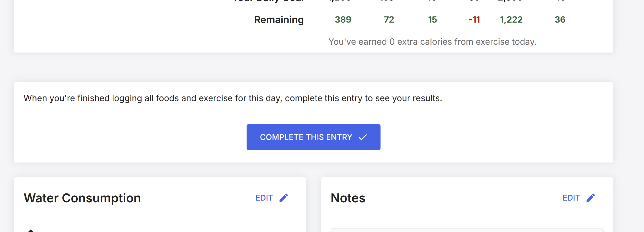Click the remaining value 15
The width and height of the screenshot is (644, 232).
[x=432, y=20]
